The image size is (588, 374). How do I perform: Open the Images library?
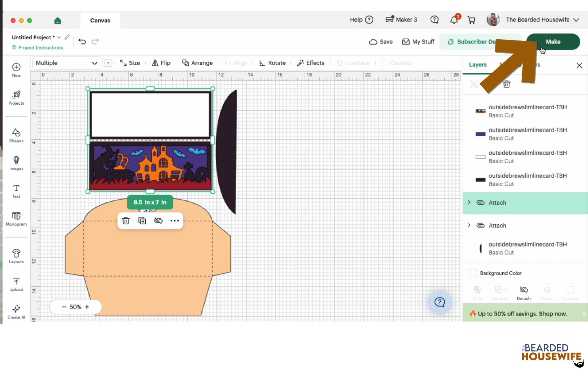click(x=16, y=163)
